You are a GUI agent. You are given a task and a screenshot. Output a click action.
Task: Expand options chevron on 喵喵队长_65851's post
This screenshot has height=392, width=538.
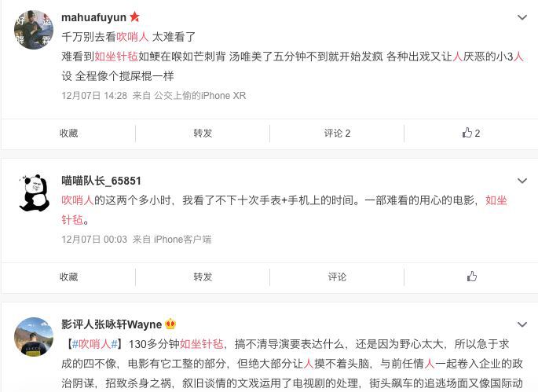pos(522,181)
